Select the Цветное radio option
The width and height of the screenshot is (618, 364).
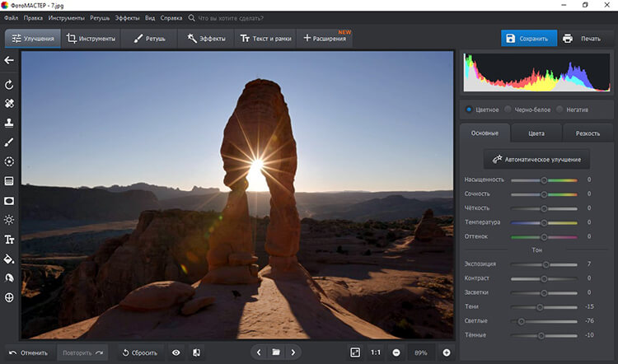click(x=469, y=109)
